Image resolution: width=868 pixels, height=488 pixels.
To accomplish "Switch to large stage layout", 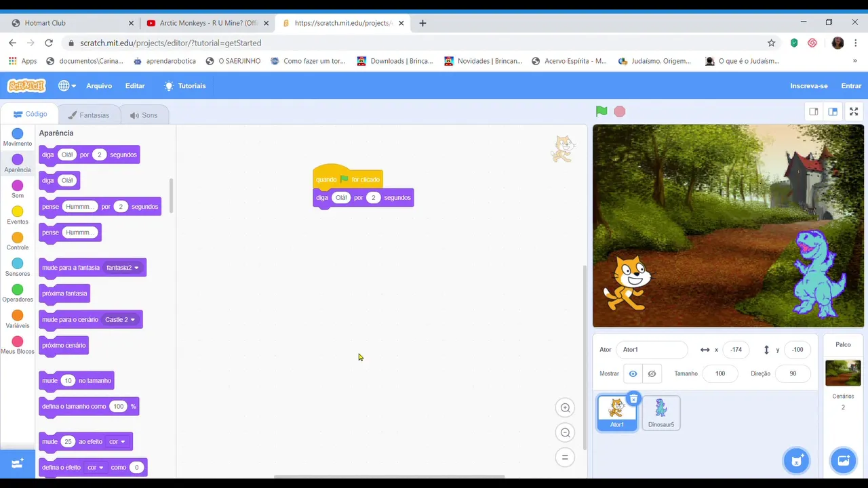I will tap(833, 111).
